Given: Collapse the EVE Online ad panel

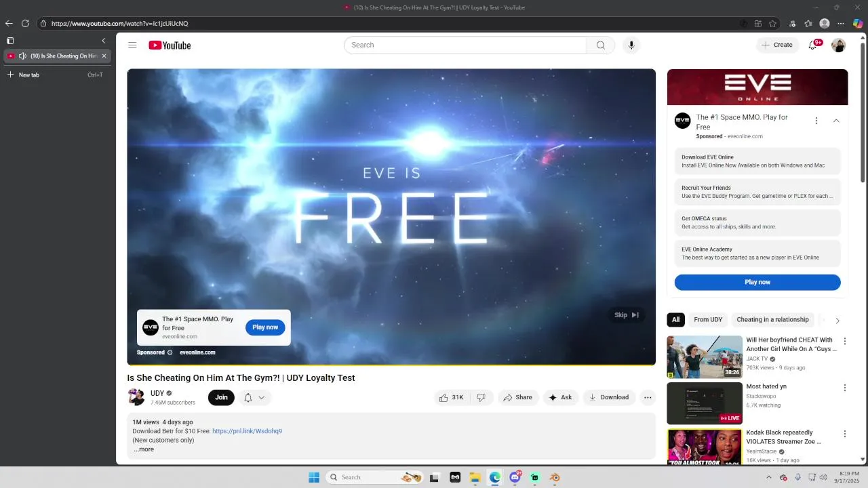Looking at the screenshot, I should [836, 121].
